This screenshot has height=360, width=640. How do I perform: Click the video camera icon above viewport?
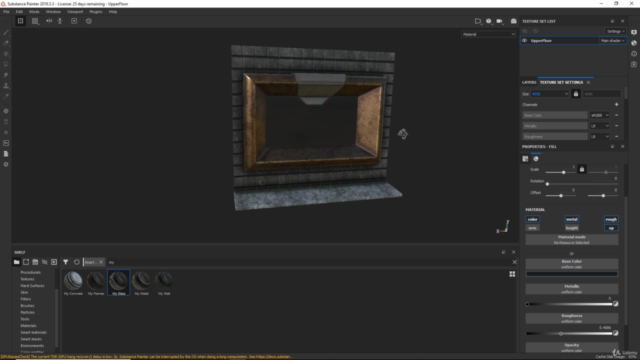tap(499, 21)
